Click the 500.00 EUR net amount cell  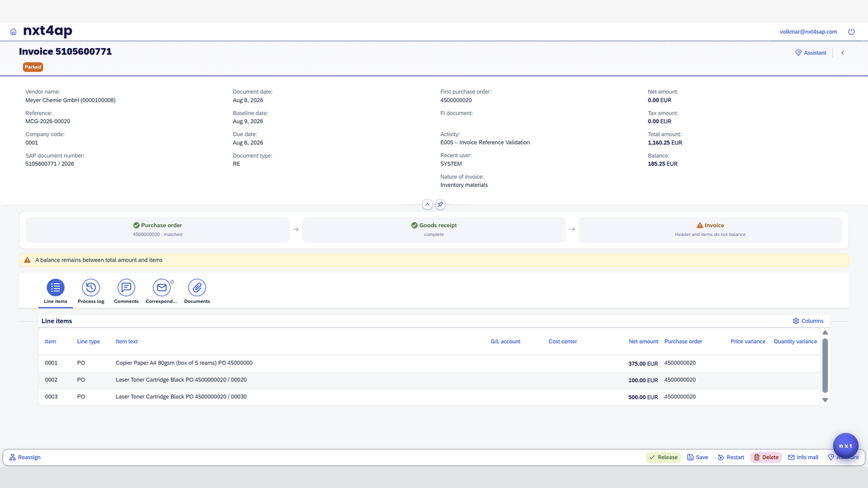[x=643, y=398]
